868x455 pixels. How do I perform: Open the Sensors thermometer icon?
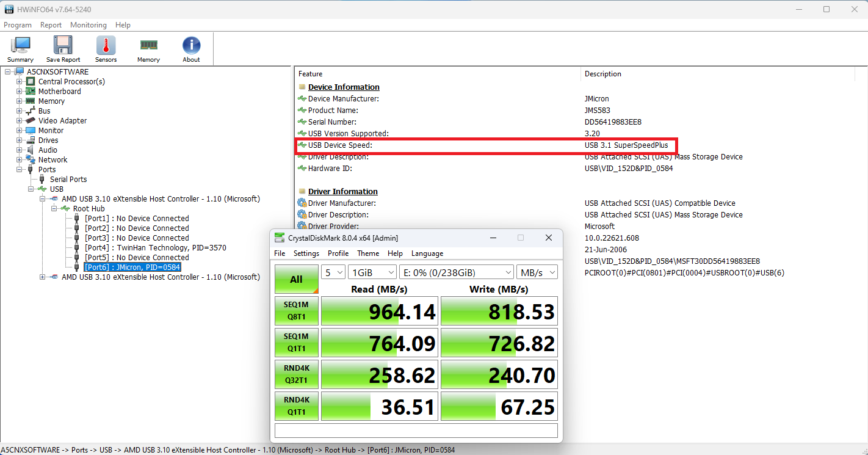pyautogui.click(x=106, y=49)
